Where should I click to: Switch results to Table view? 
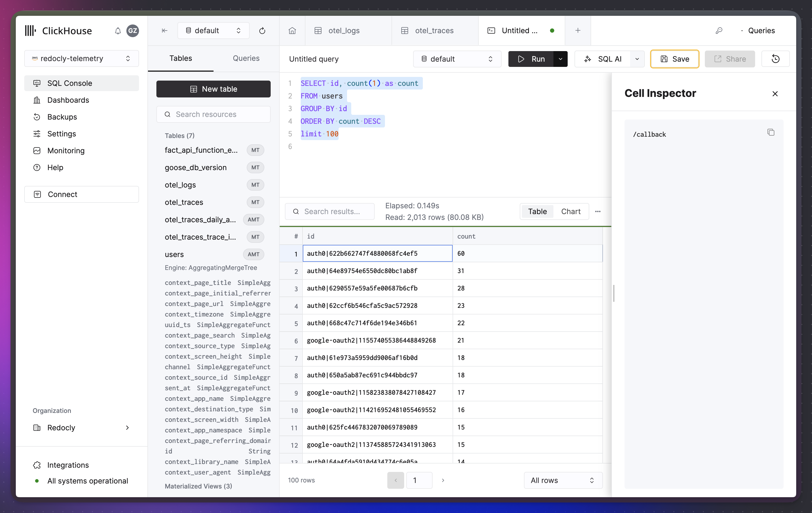[537, 211]
